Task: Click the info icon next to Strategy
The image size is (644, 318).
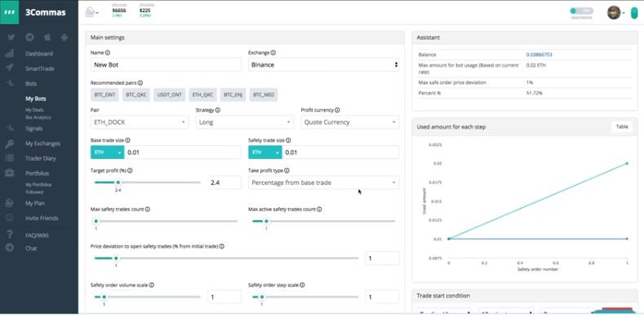Action: pos(218,110)
